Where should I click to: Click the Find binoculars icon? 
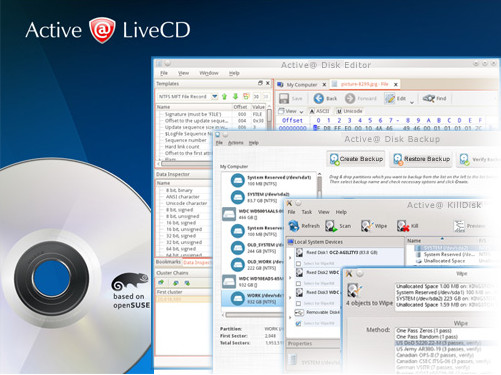pyautogui.click(x=429, y=98)
